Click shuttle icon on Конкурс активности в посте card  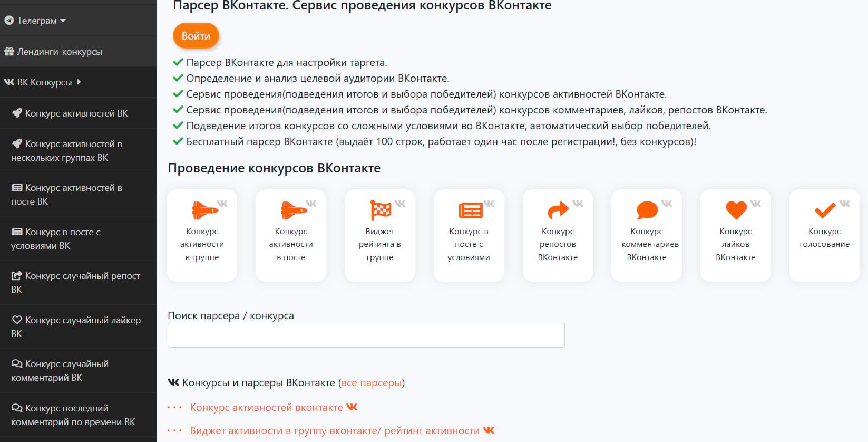(294, 210)
